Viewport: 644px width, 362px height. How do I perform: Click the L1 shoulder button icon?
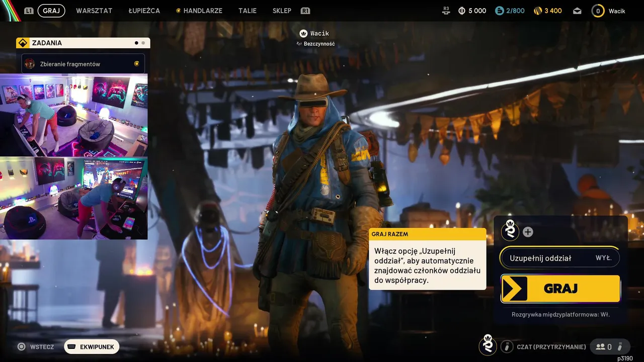click(29, 11)
